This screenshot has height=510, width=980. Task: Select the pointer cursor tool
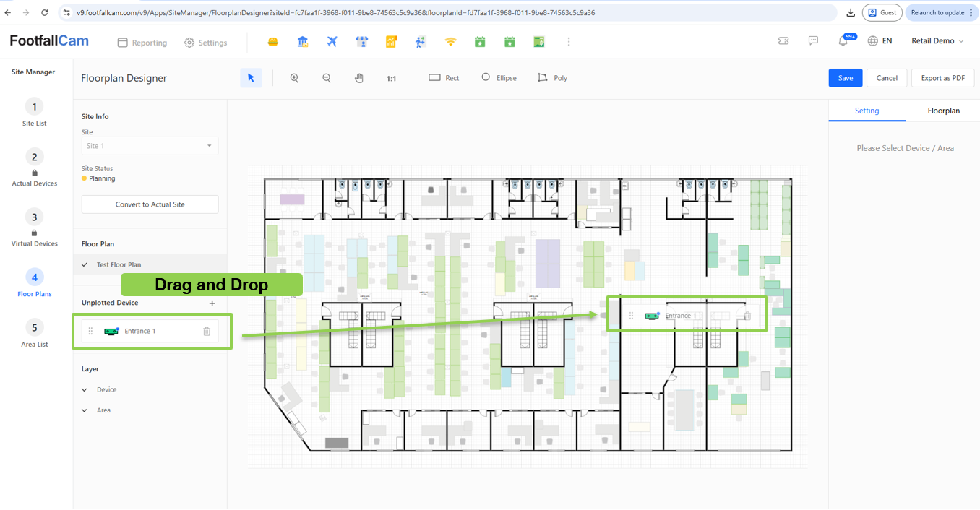click(x=251, y=78)
